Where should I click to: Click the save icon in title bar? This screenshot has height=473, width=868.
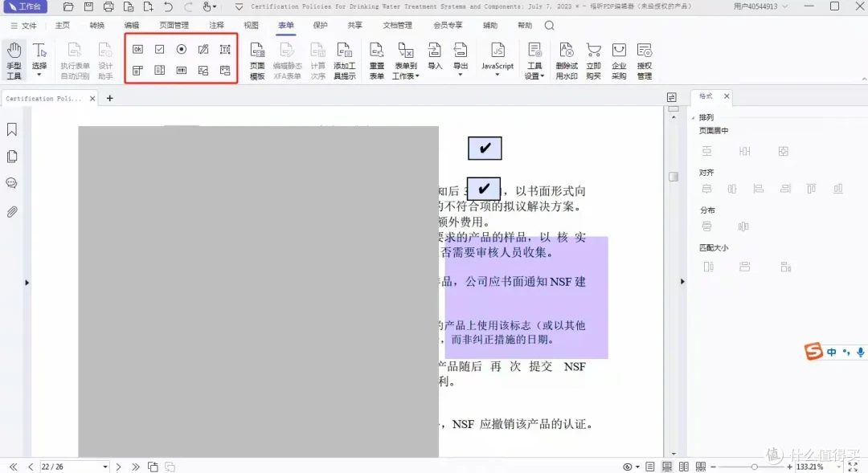(x=88, y=6)
